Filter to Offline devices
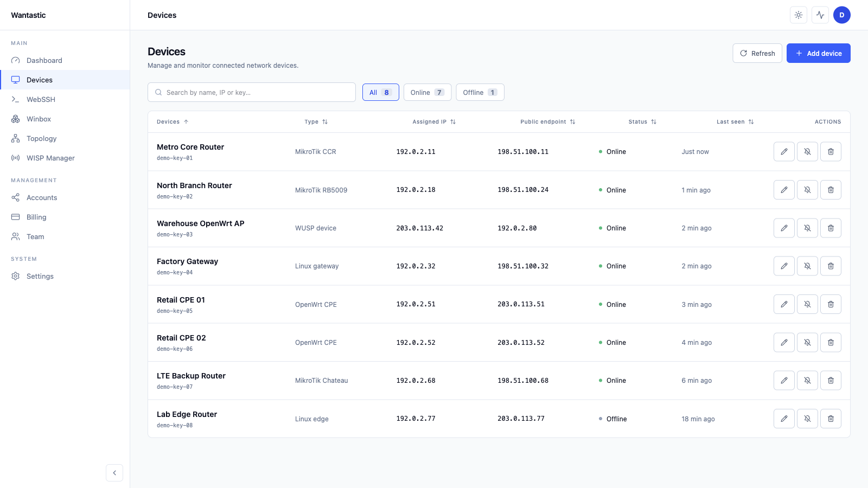 pos(480,92)
